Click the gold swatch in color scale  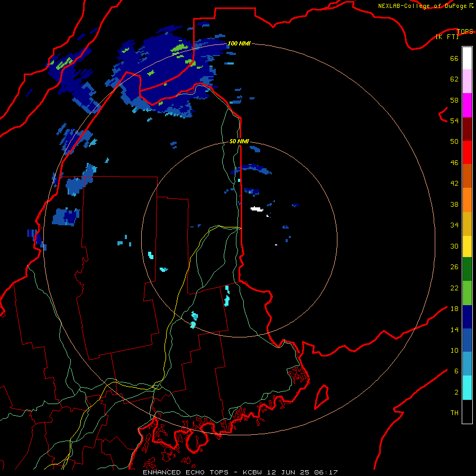coord(467,224)
